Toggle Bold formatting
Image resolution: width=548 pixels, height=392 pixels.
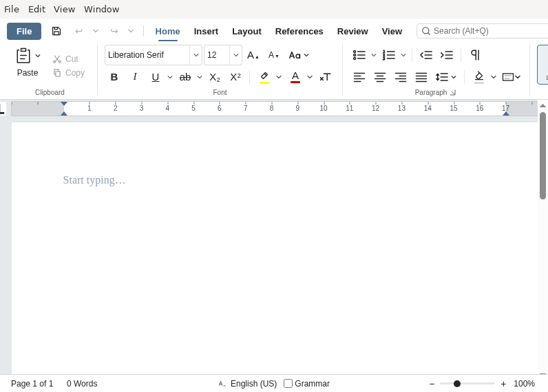point(114,77)
